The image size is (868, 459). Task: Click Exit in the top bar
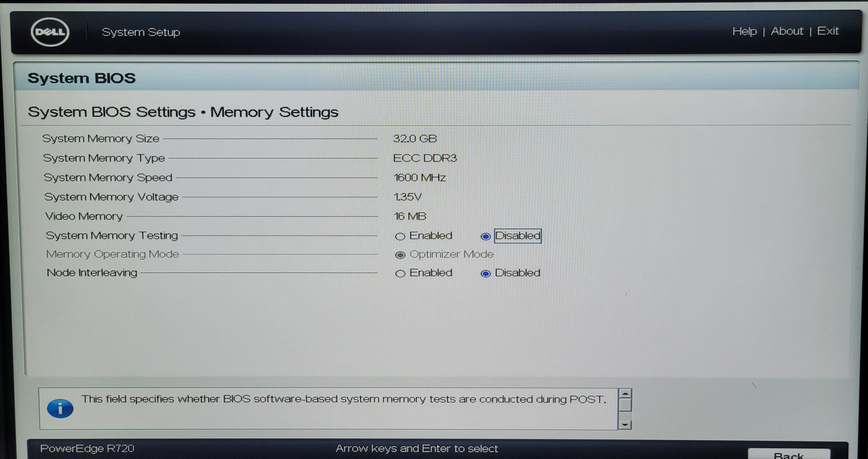(828, 31)
